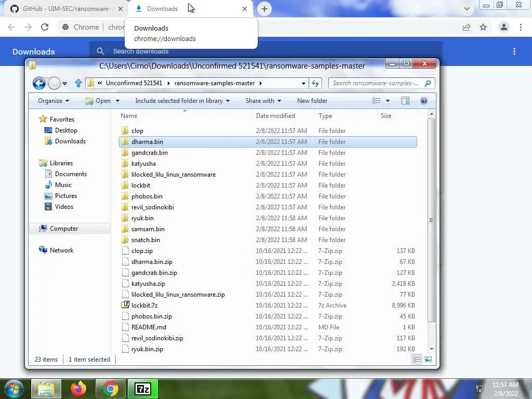The image size is (532, 399).
Task: Open the Organize menu
Action: pyautogui.click(x=54, y=101)
